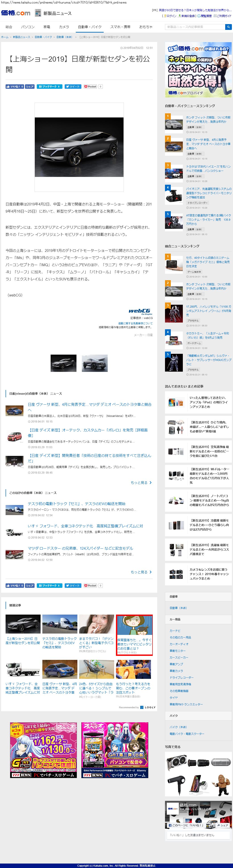Click the kakaku.com logo in header

(15, 13)
